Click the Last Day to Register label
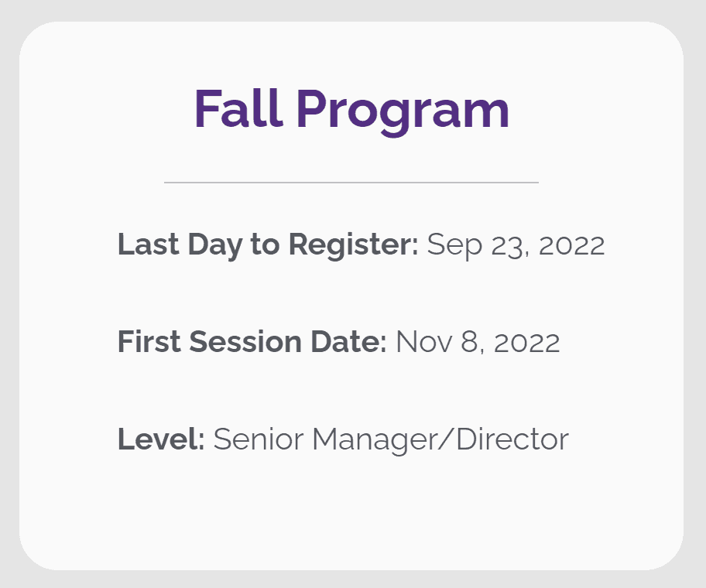This screenshot has height=588, width=706. tap(268, 245)
